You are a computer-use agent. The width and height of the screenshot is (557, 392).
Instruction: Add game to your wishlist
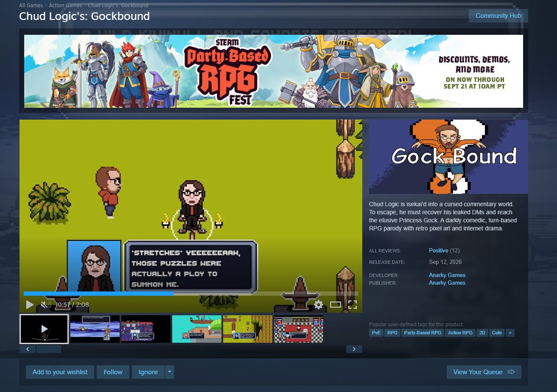coord(60,372)
